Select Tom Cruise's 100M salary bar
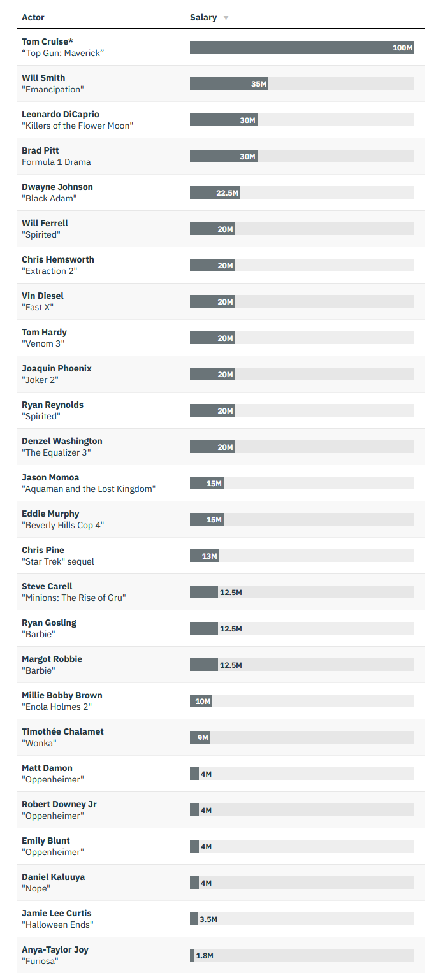This screenshot has width=429, height=980. [x=302, y=47]
